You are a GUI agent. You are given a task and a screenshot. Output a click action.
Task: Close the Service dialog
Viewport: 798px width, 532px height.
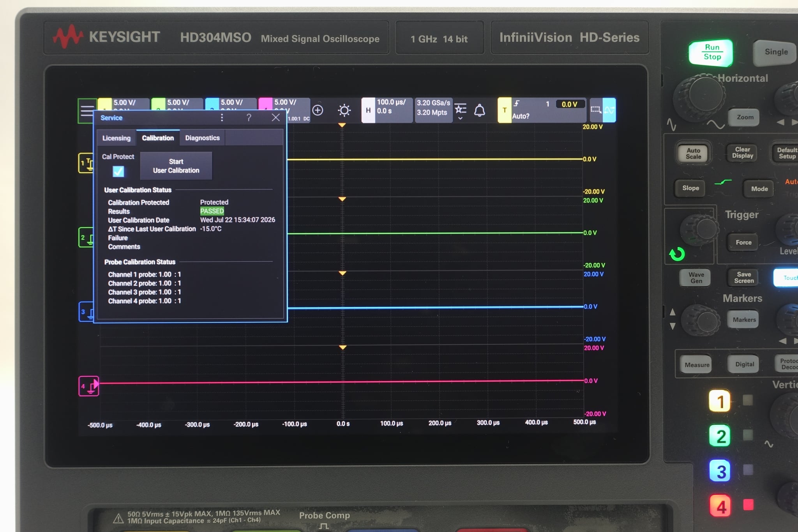pyautogui.click(x=275, y=117)
